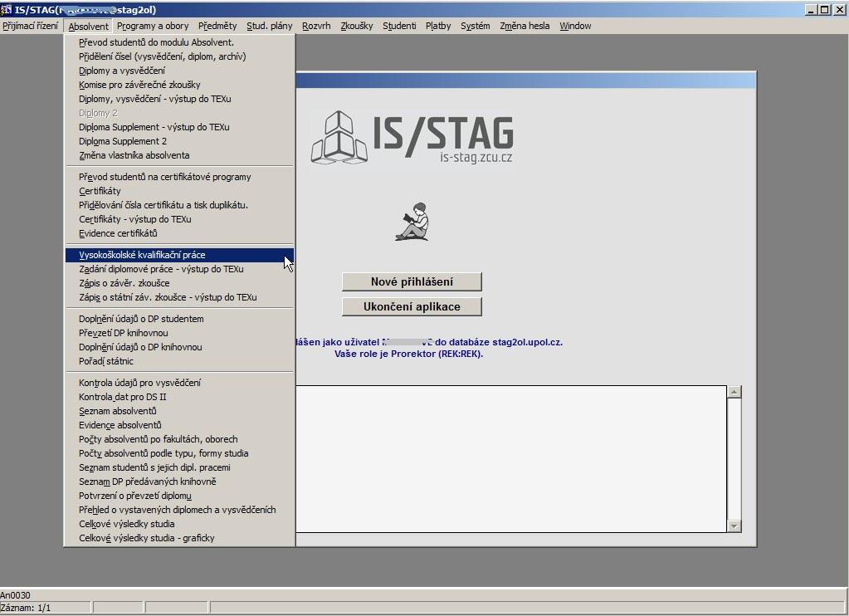This screenshot has width=849, height=616.
Task: Open the Studenti menu
Action: point(399,26)
